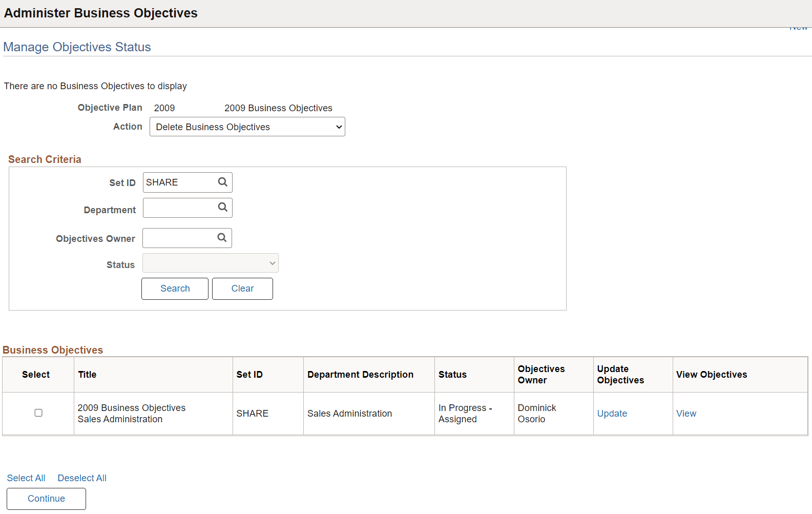Viewport: 812px width, 514px height.
Task: Click the 'Administer Business Objectives' page title
Action: click(101, 13)
